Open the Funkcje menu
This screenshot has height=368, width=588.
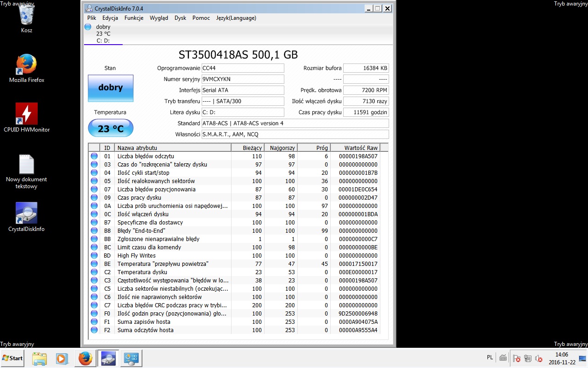tap(134, 18)
